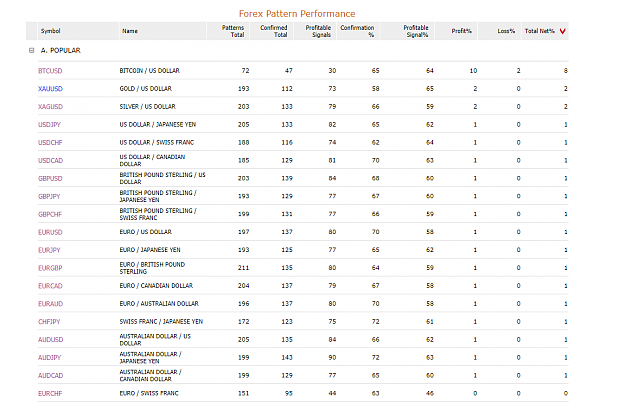This screenshot has width=625, height=404.
Task: Open the XAUUSD gold symbol link
Action: click(x=50, y=89)
